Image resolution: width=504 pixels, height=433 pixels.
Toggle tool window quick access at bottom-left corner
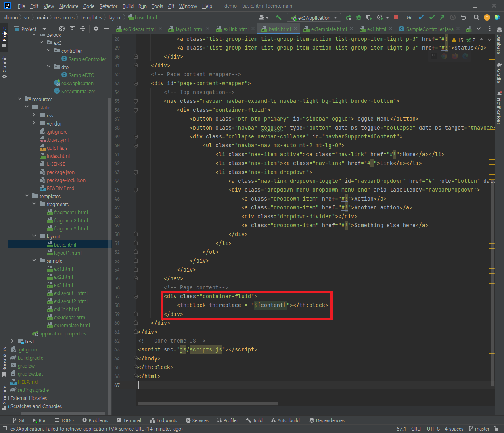point(4,429)
